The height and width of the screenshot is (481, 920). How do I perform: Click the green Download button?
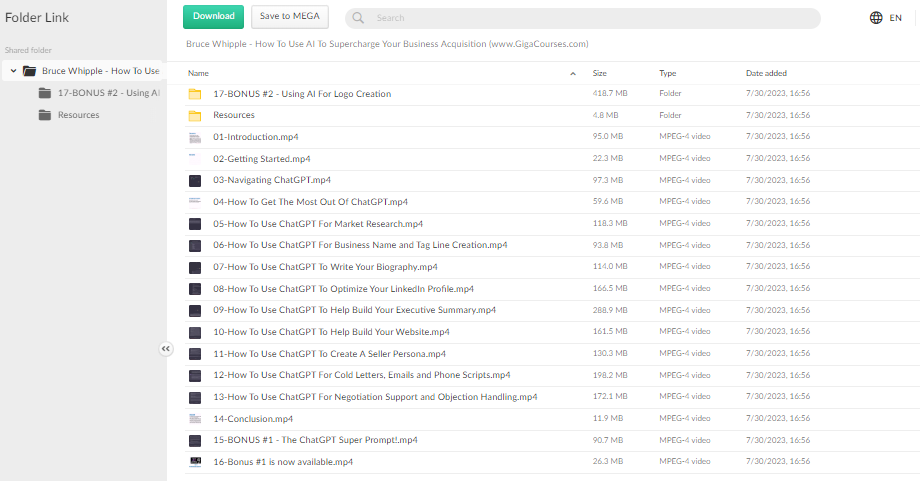[213, 16]
